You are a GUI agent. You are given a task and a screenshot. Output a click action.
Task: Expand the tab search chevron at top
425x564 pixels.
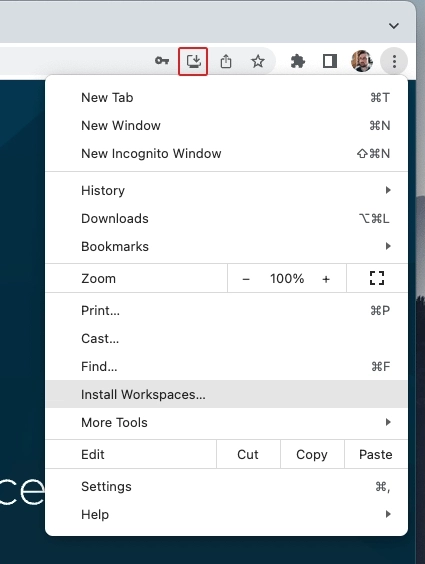click(x=394, y=26)
